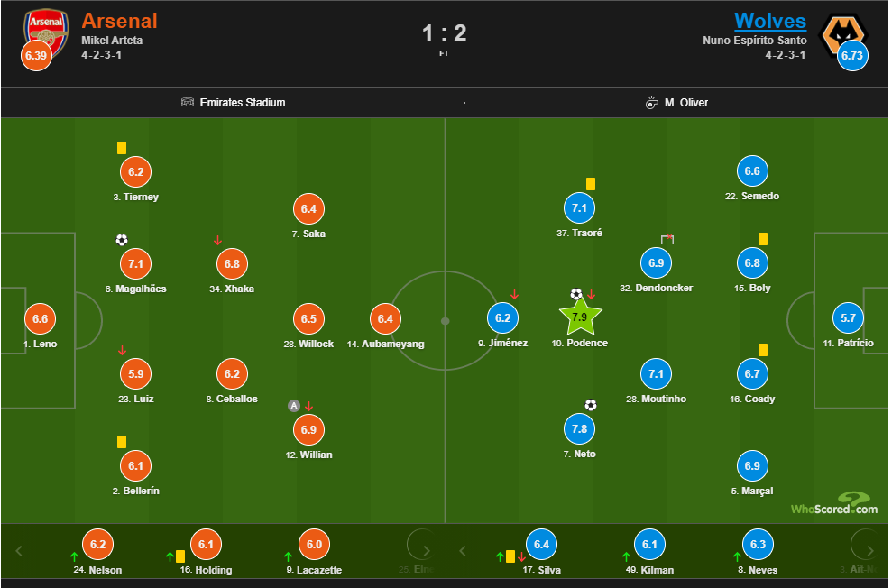Click Magalhães' 7.1 rating circle

tap(135, 264)
